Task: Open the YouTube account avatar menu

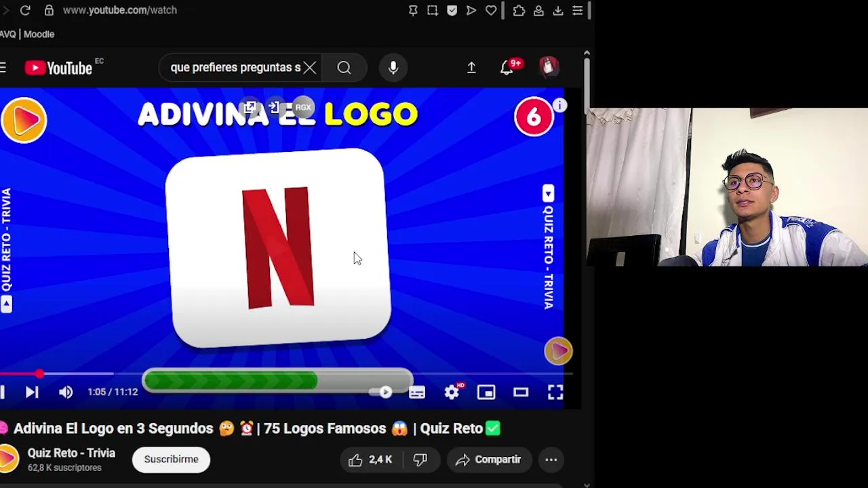Action: (549, 66)
